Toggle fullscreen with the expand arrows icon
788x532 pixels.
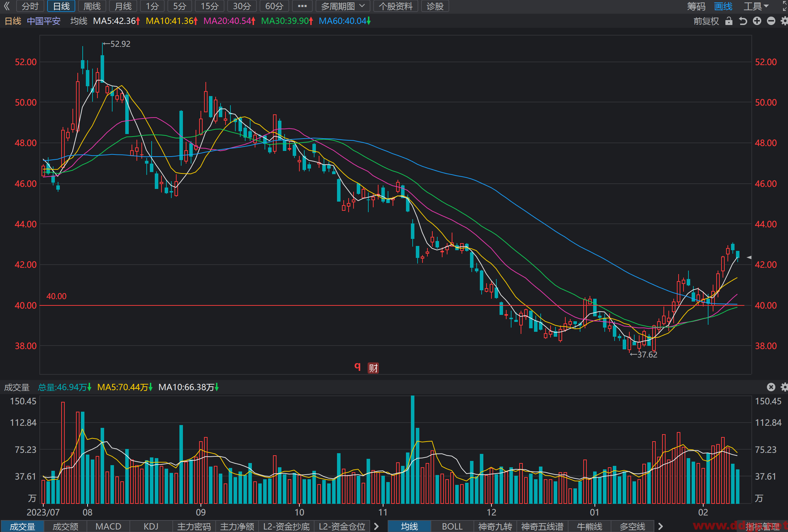pos(785,6)
